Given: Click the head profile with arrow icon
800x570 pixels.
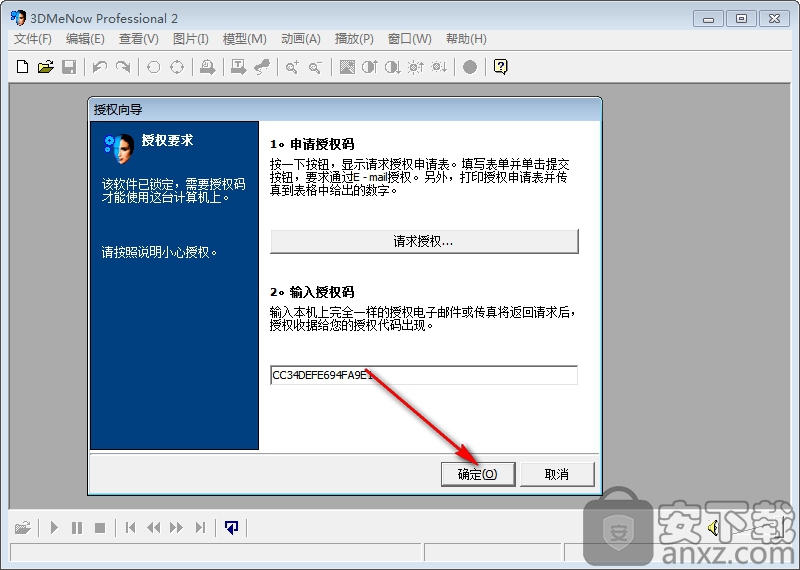Looking at the screenshot, I should pos(208,67).
